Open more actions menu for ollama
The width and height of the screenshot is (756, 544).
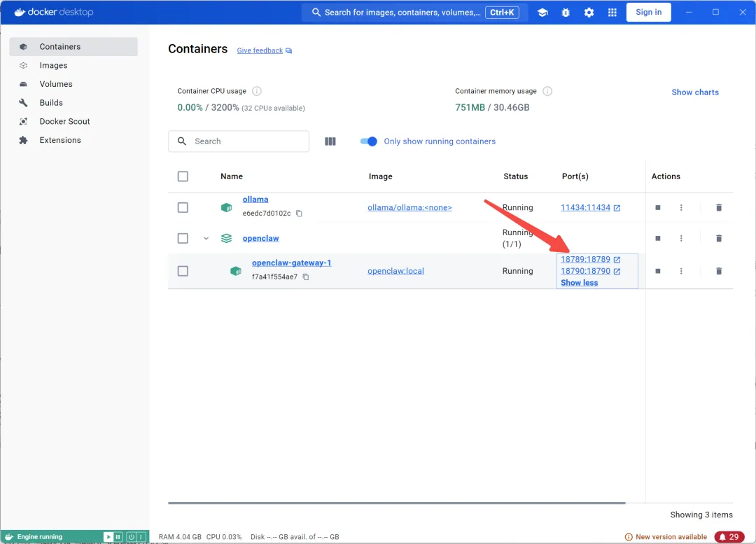(x=681, y=207)
